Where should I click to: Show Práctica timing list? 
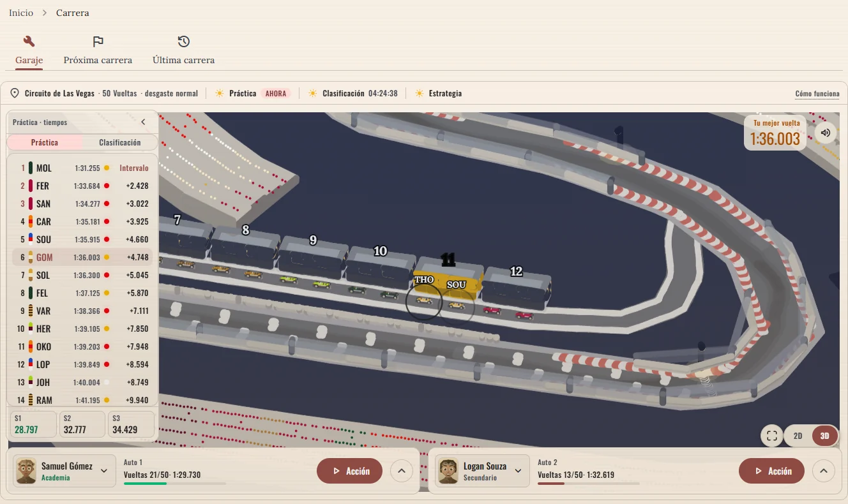[x=45, y=142]
